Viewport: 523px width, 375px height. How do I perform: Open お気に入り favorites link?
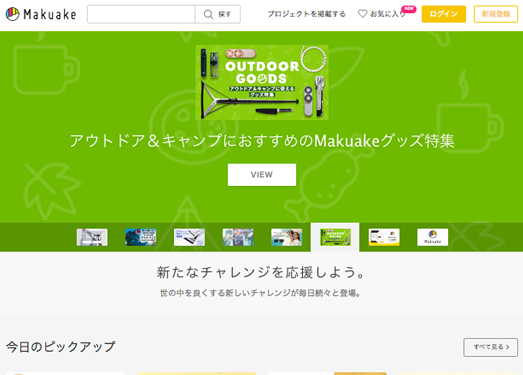pyautogui.click(x=382, y=14)
